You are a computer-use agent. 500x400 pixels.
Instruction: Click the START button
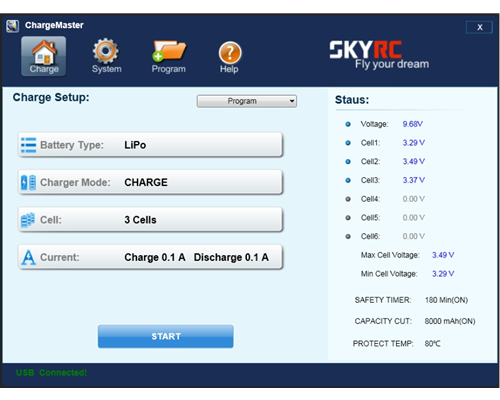tap(166, 336)
